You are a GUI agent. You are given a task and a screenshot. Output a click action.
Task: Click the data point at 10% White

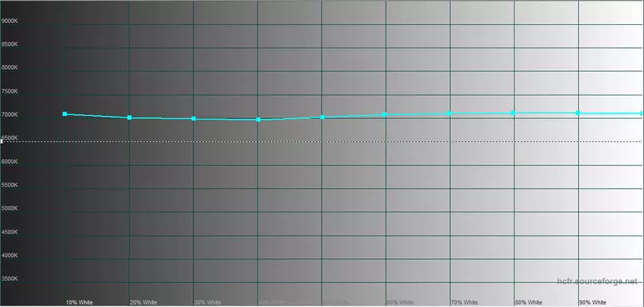(x=65, y=114)
